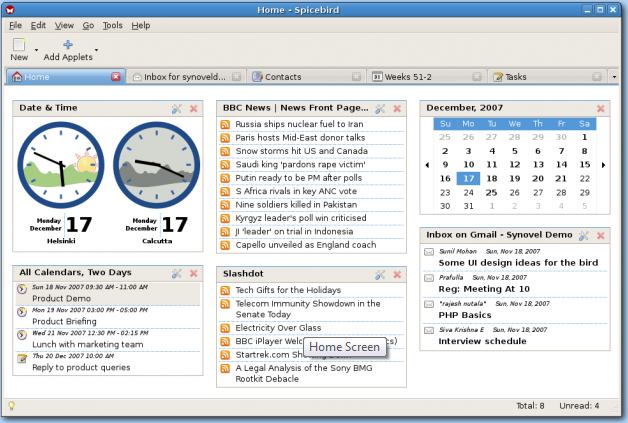Open the File menu
Screen dimensions: 628x423
15,26
